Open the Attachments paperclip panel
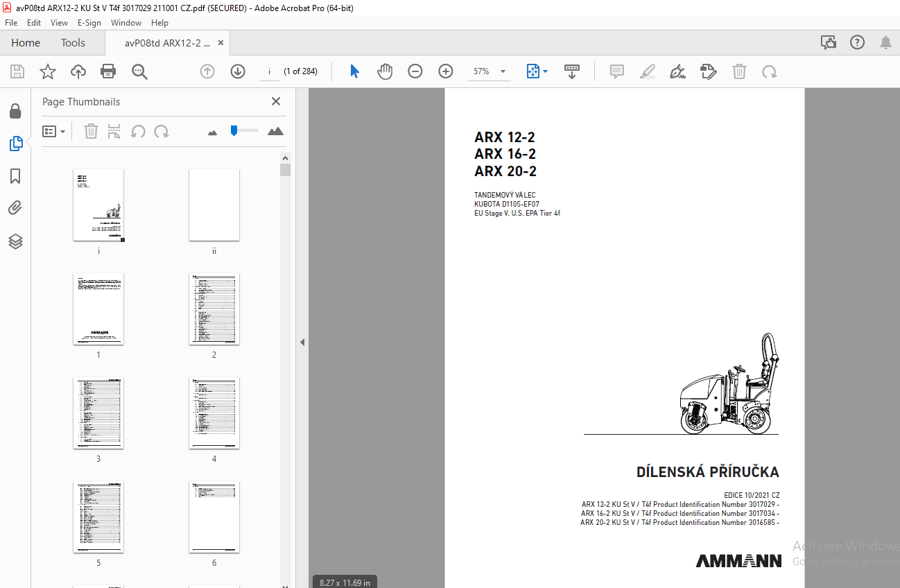Image resolution: width=900 pixels, height=588 pixels. (15, 208)
